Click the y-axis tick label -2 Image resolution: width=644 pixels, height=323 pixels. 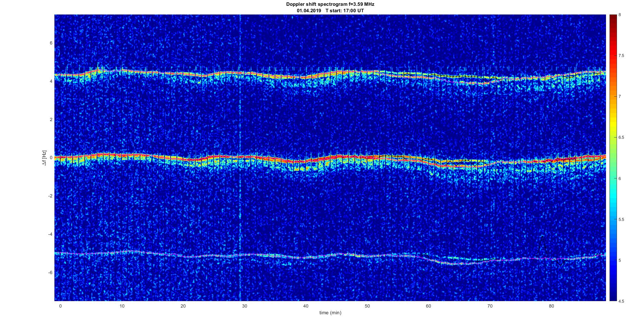coord(50,196)
